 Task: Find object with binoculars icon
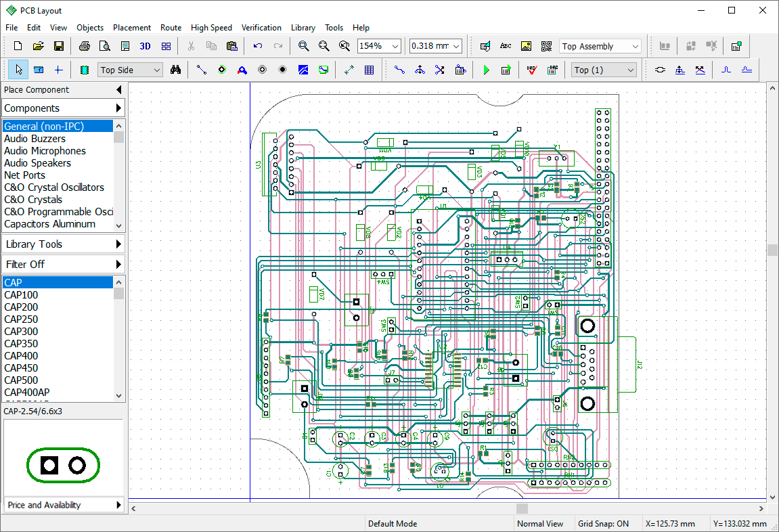click(x=175, y=70)
